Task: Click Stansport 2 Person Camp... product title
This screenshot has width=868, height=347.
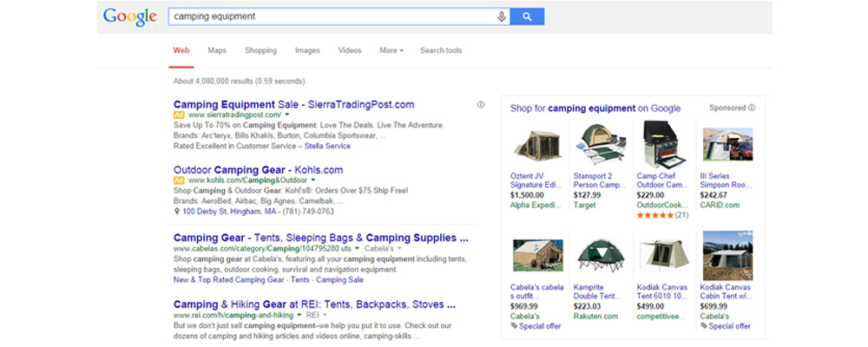Action: coord(598,180)
